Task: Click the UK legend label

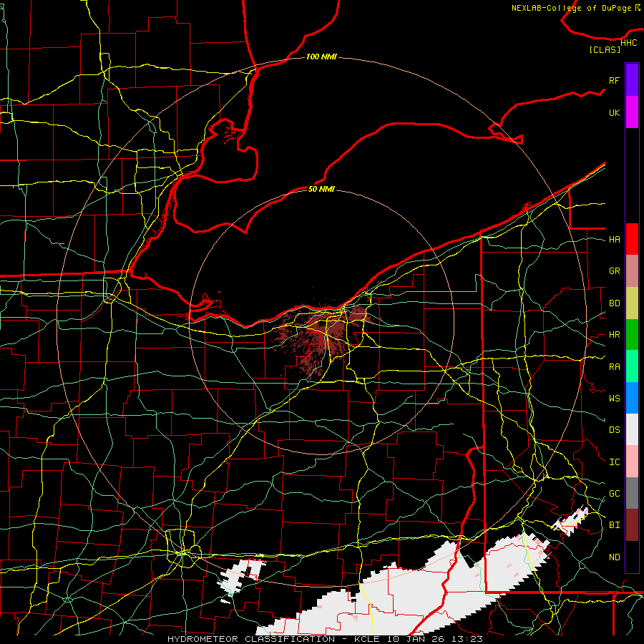Action: pos(614,112)
